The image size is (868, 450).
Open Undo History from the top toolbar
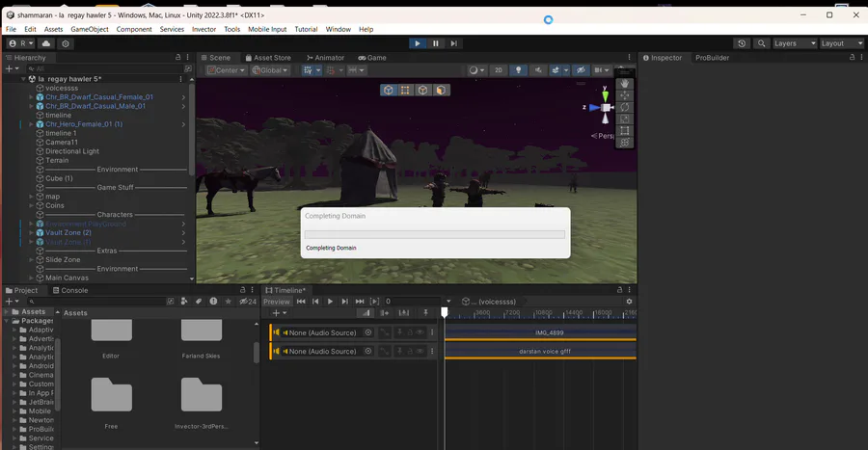741,43
